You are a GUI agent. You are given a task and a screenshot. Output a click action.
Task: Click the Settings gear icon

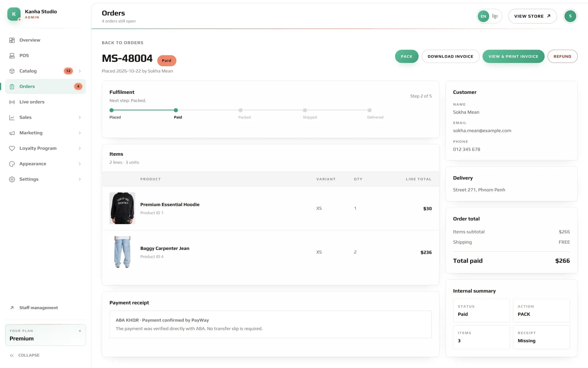click(x=12, y=179)
